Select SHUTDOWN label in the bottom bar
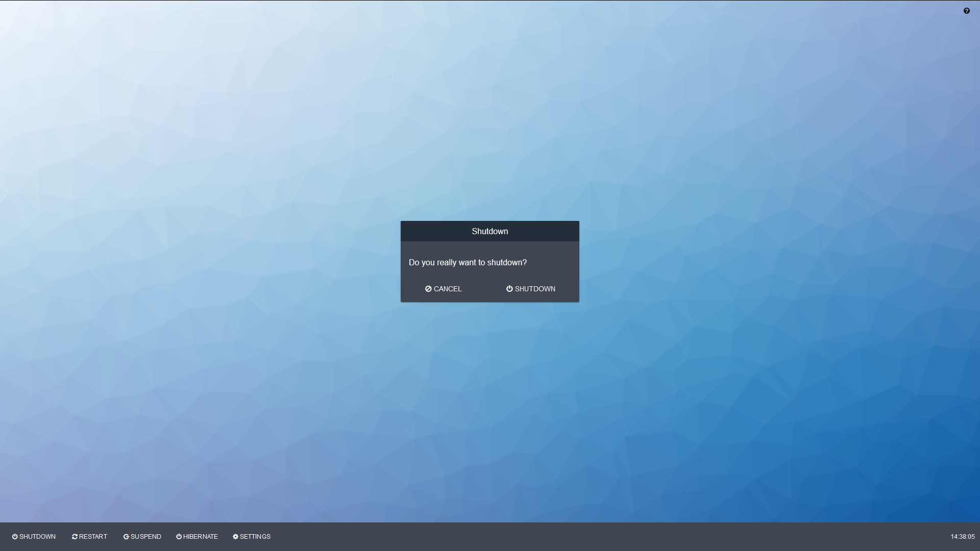Screen dimensions: 980x551 tap(37, 537)
